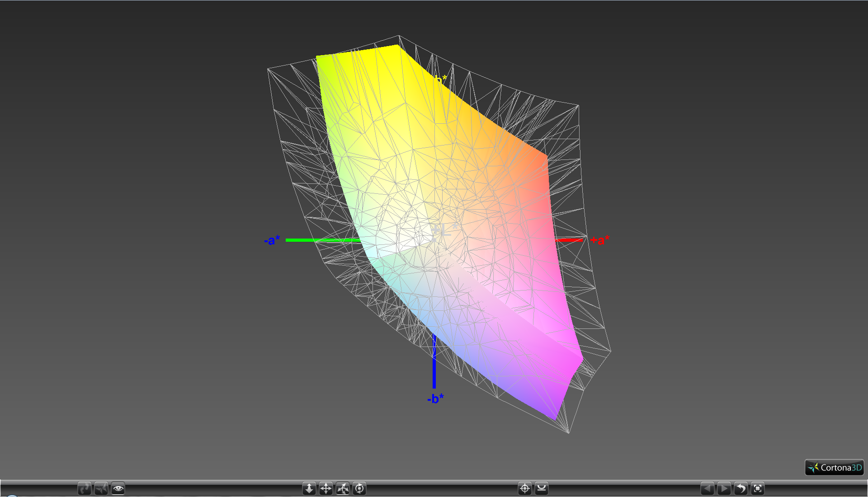The width and height of the screenshot is (868, 497).
Task: Toggle the Roll circular arrow tool
Action: (359, 488)
